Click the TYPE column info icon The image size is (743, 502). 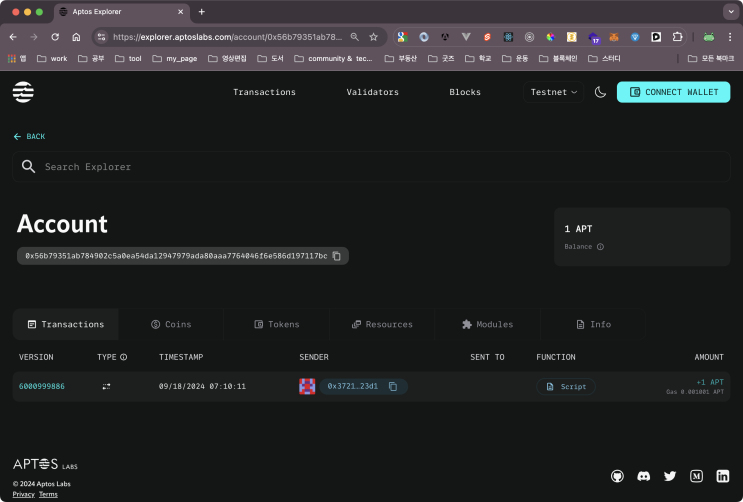(x=124, y=357)
